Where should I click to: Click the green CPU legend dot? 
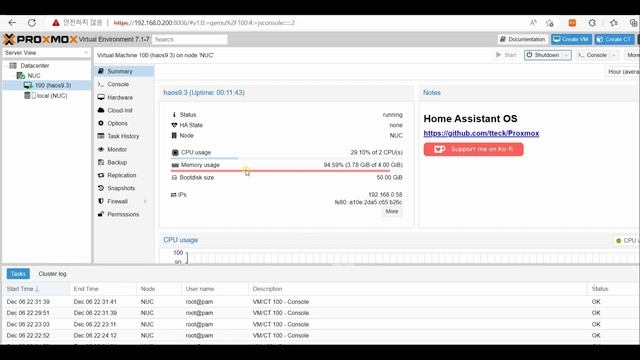(618, 241)
